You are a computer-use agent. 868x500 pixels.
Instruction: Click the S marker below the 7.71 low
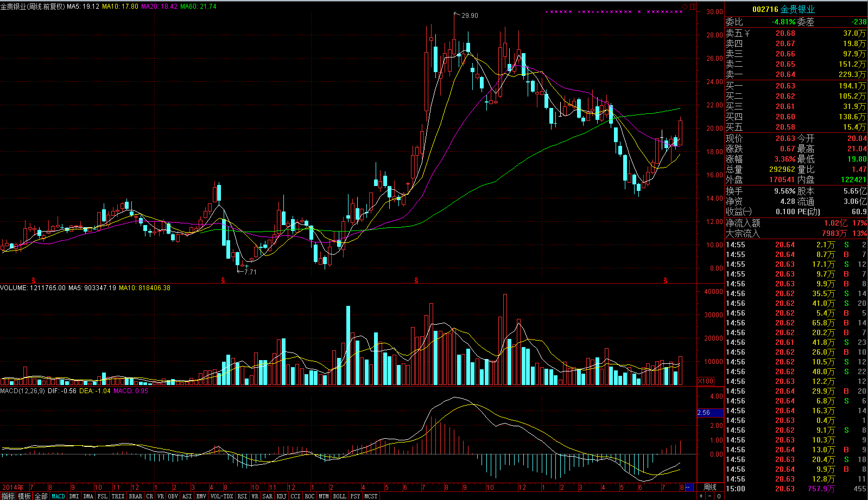[223, 280]
